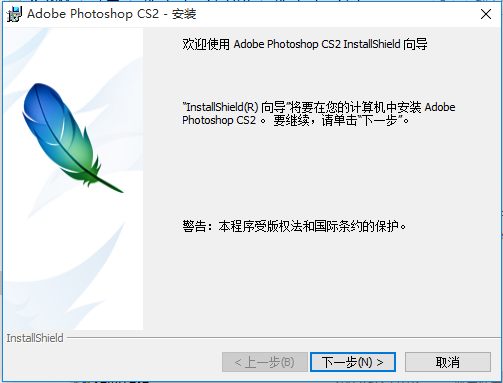Click the installer icon in the title bar
Screen dimensions: 503x383
click(14, 14)
